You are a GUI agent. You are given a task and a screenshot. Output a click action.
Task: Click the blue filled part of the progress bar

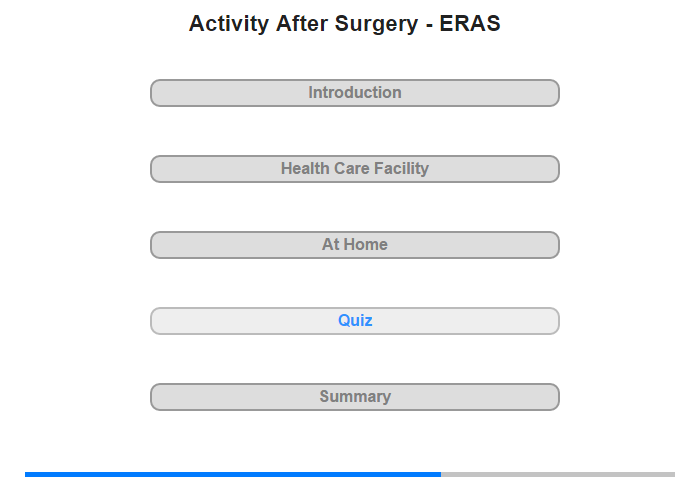233,474
